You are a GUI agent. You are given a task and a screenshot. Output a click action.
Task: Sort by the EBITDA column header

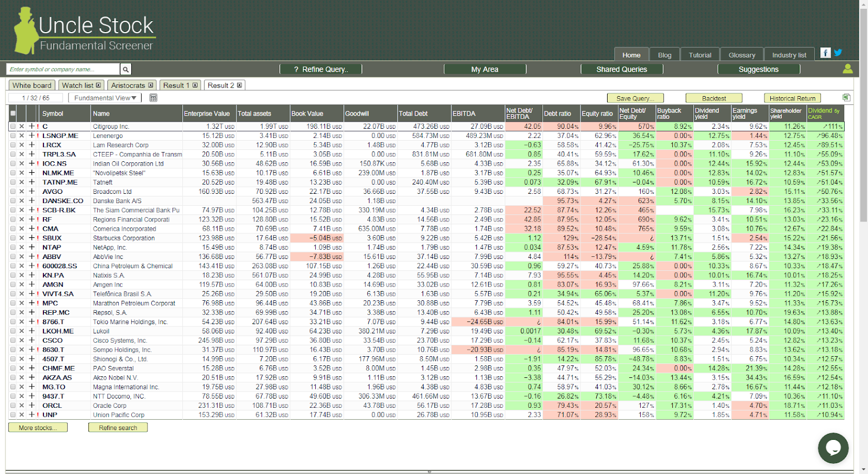click(x=478, y=113)
